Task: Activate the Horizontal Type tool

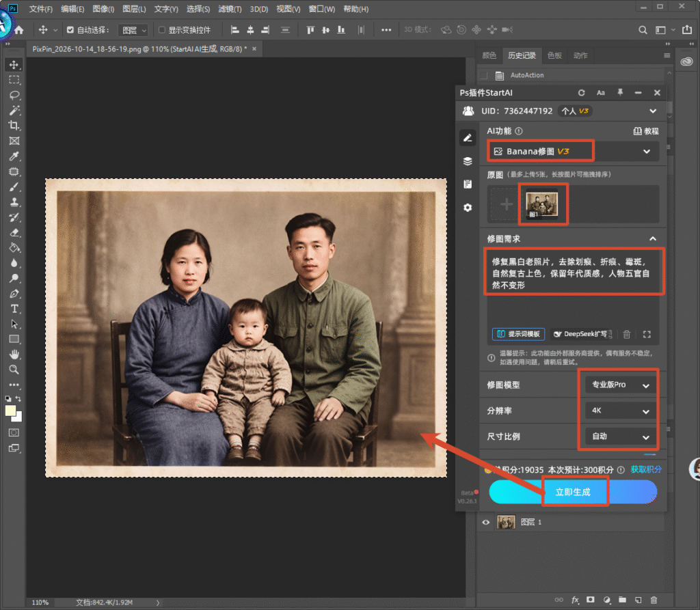Action: (14, 309)
